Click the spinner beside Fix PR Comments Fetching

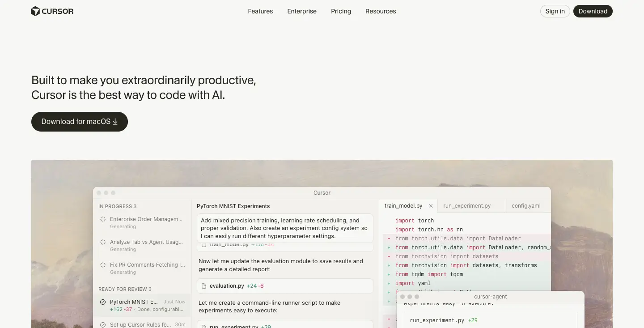pos(103,265)
